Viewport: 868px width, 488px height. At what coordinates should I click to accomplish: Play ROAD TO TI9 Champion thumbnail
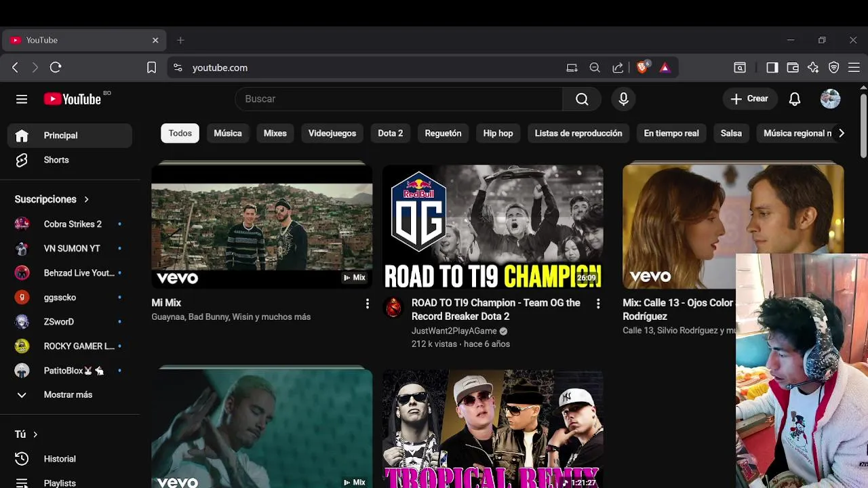tap(493, 226)
